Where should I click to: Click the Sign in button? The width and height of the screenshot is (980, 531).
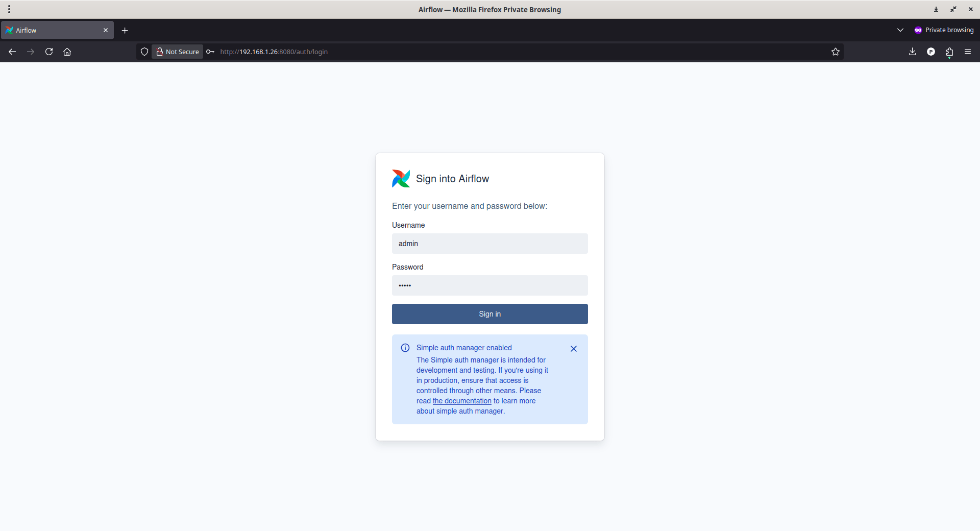(x=490, y=314)
